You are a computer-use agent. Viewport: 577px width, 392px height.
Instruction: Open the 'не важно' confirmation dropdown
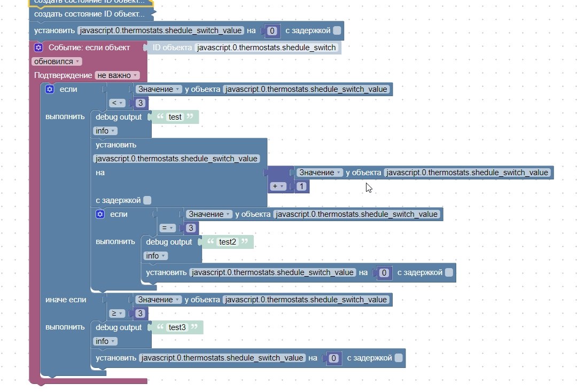coord(117,75)
